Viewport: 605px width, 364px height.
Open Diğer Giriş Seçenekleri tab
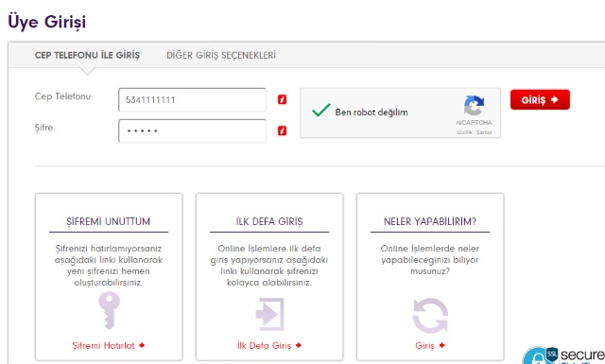(221, 55)
